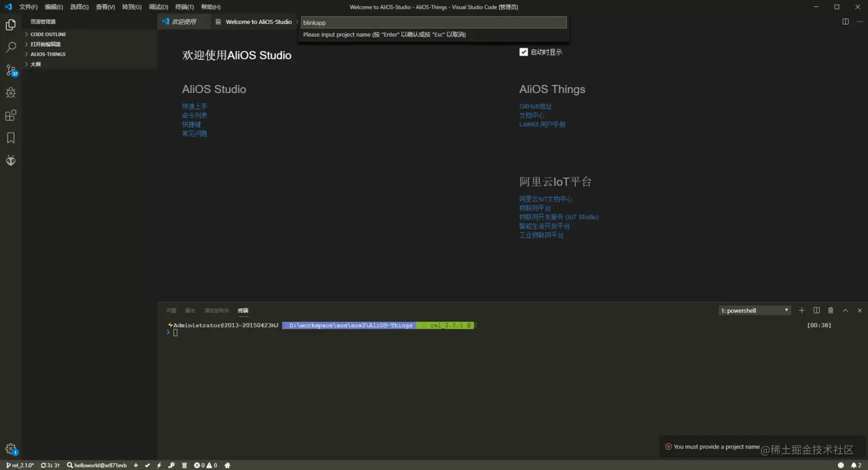The width and height of the screenshot is (868, 470).
Task: Open the 编辑(E) menu
Action: (54, 7)
